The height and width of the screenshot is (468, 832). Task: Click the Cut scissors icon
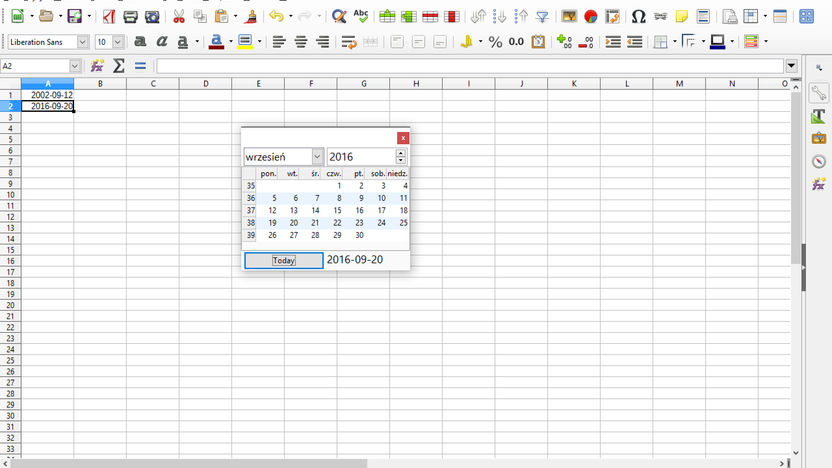[179, 16]
